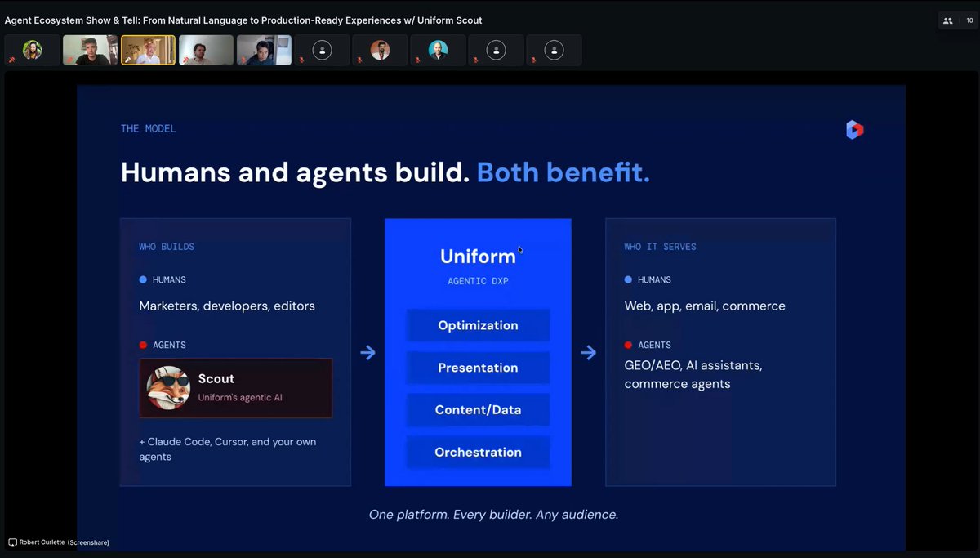
Task: Click '+ Claude Code, Cursor, and your own agents'
Action: point(227,449)
